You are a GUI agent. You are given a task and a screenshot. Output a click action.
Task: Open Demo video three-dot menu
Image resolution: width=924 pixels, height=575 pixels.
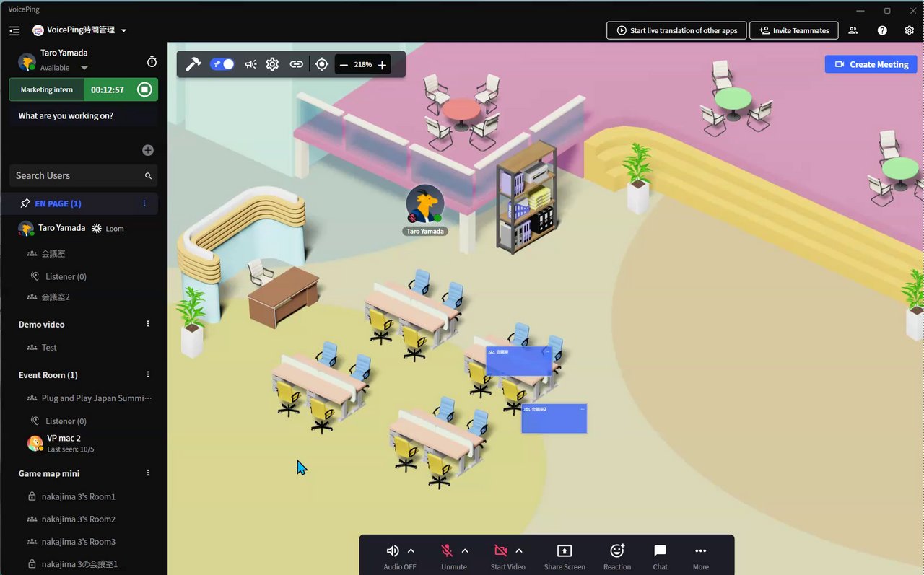point(148,324)
